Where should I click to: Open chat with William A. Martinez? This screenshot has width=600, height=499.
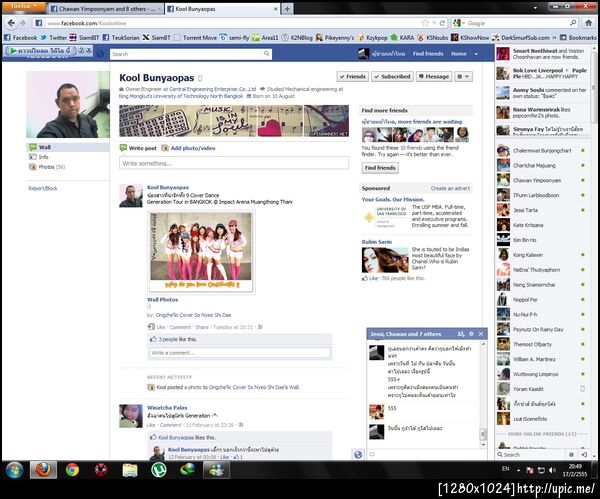coord(541,359)
